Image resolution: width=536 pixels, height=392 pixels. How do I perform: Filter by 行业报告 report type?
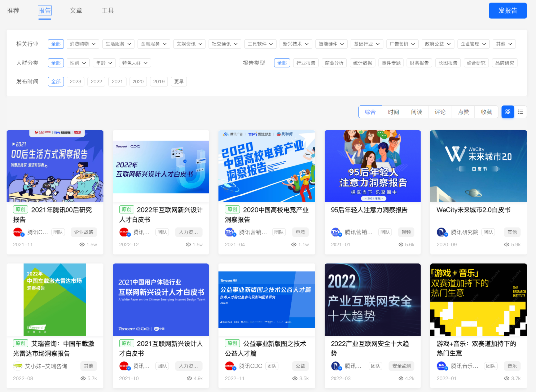306,63
